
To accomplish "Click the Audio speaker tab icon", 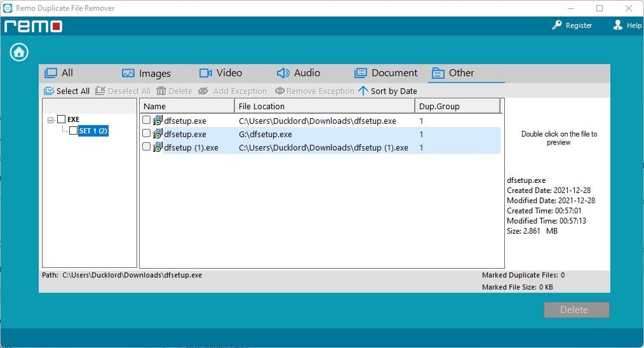I will click(x=283, y=73).
